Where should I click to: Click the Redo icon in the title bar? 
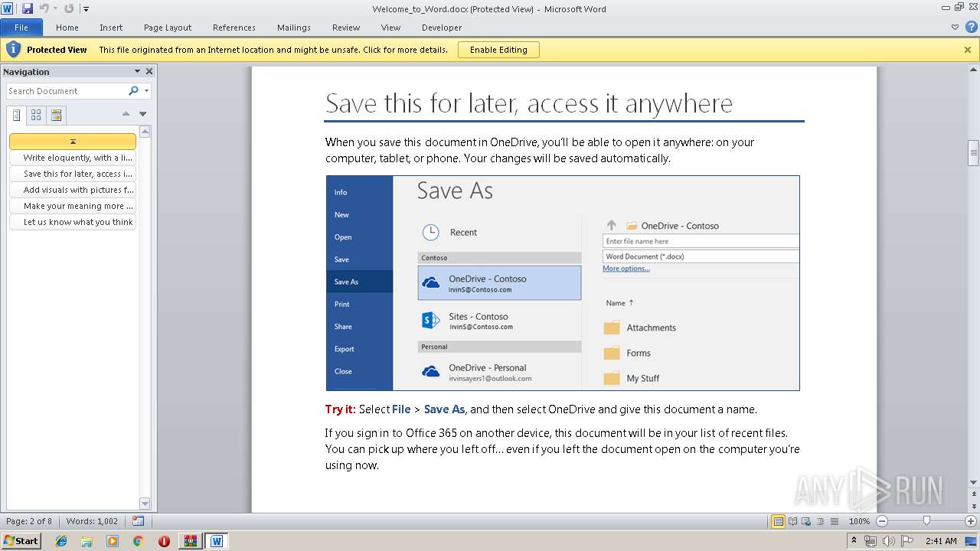[69, 8]
